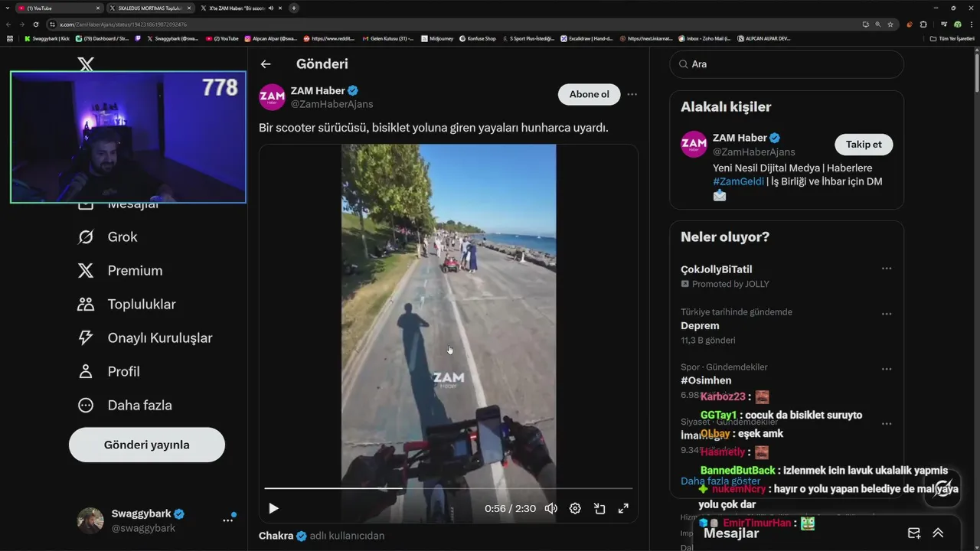Compose a new message in Mesajlar

pyautogui.click(x=913, y=533)
